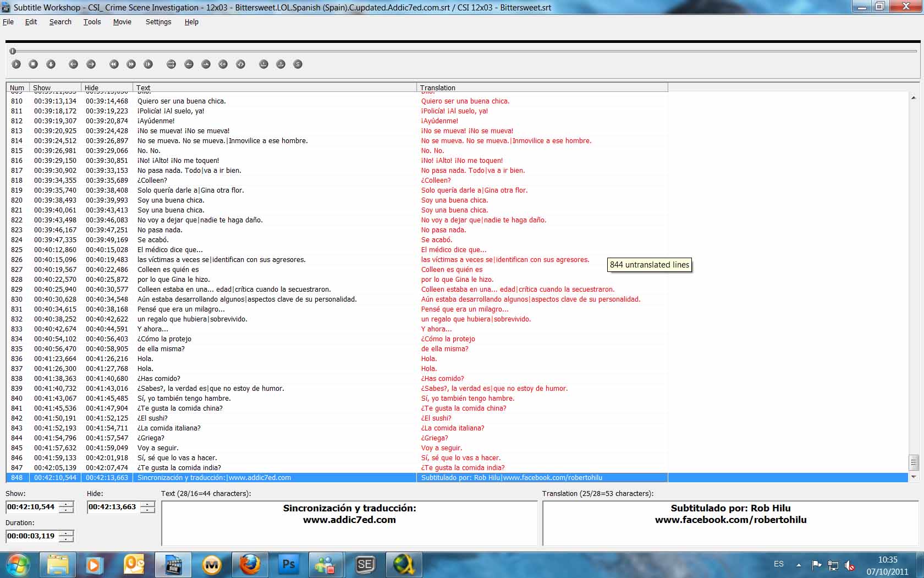The width and height of the screenshot is (924, 578).
Task: Open the Movie menu
Action: (122, 22)
